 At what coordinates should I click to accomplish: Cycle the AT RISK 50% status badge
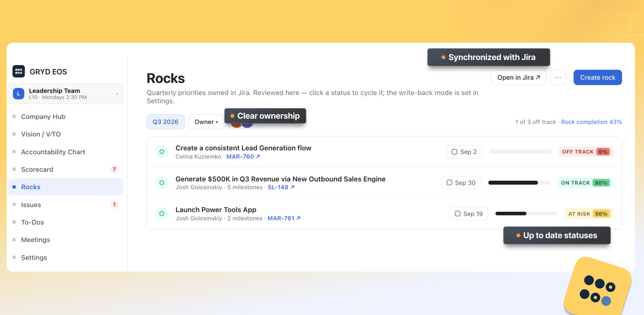tap(589, 213)
